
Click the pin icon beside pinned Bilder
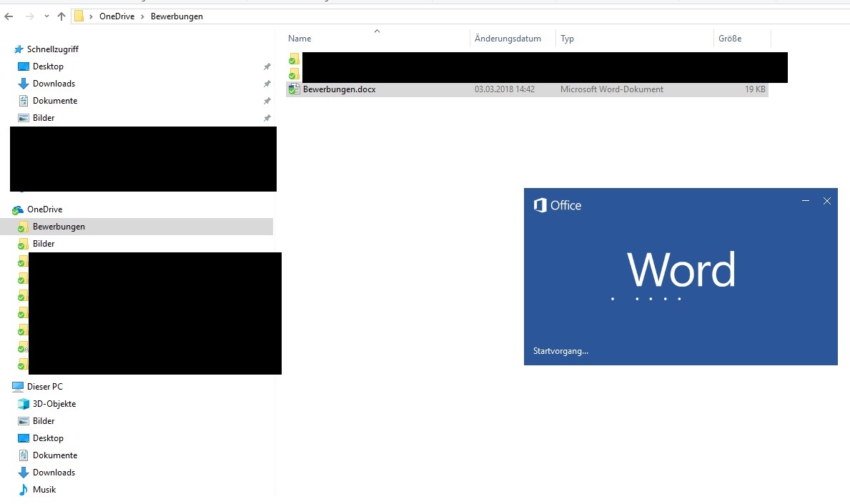267,118
